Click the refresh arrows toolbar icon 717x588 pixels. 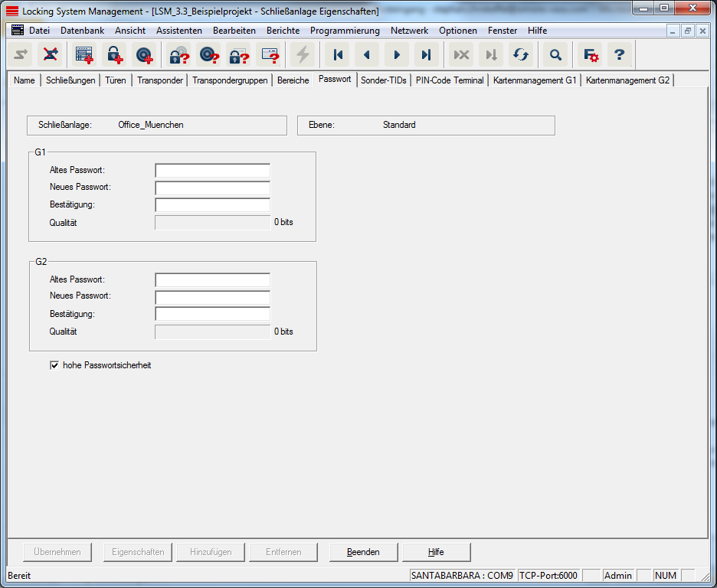pos(521,55)
